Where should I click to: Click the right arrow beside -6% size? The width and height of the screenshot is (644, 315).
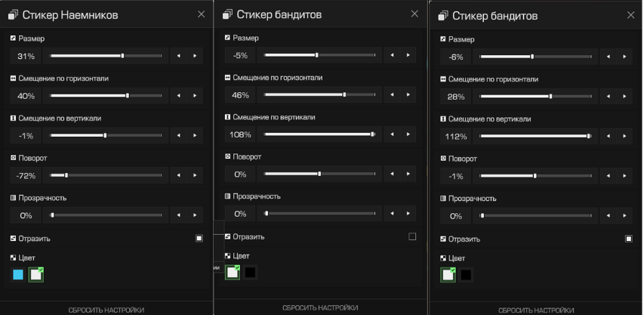point(624,57)
